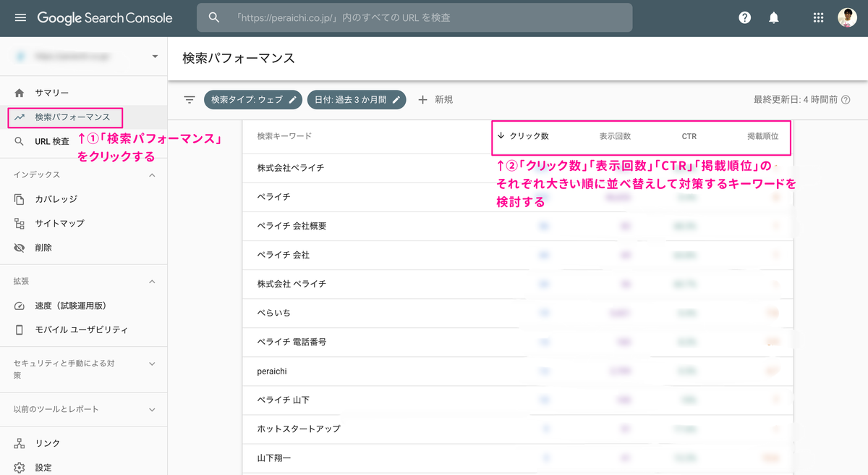Sort by 掲載順位 column header

[x=762, y=135]
